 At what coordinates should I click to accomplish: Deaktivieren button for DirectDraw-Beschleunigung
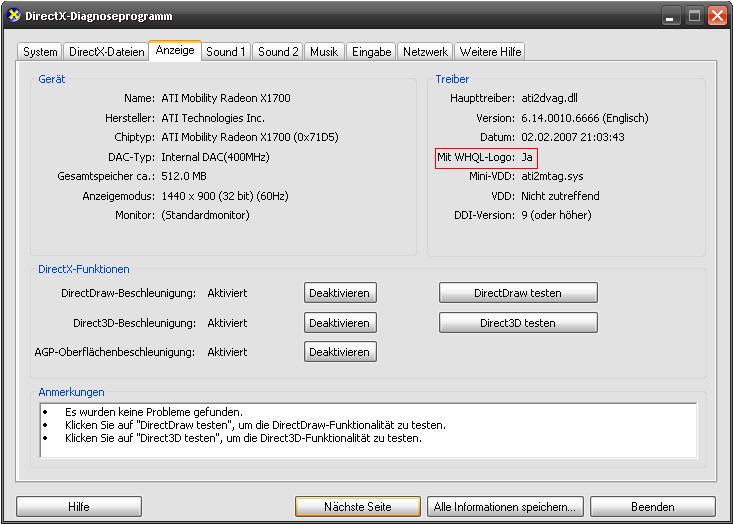point(340,293)
